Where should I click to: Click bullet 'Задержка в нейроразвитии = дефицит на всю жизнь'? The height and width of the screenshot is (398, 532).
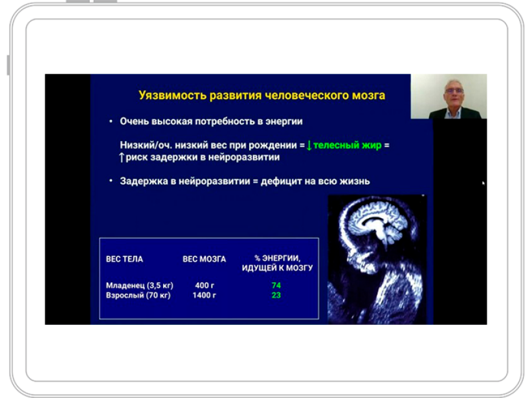click(x=245, y=181)
